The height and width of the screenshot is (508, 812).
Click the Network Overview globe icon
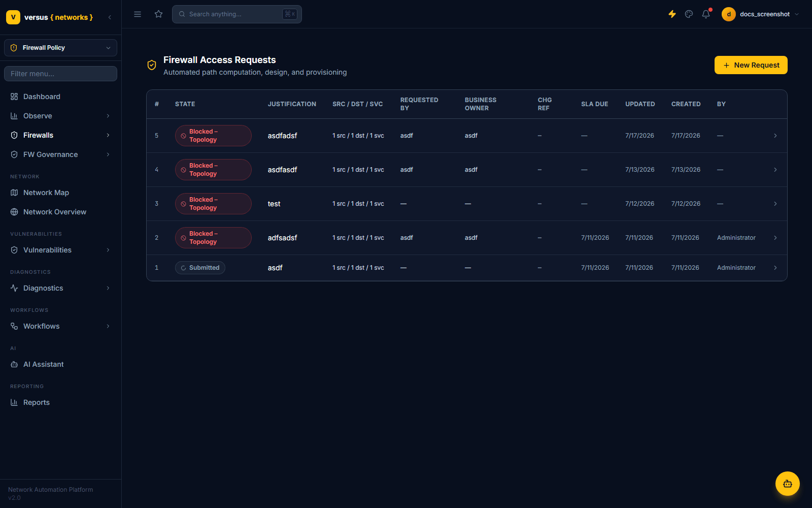pyautogui.click(x=14, y=212)
